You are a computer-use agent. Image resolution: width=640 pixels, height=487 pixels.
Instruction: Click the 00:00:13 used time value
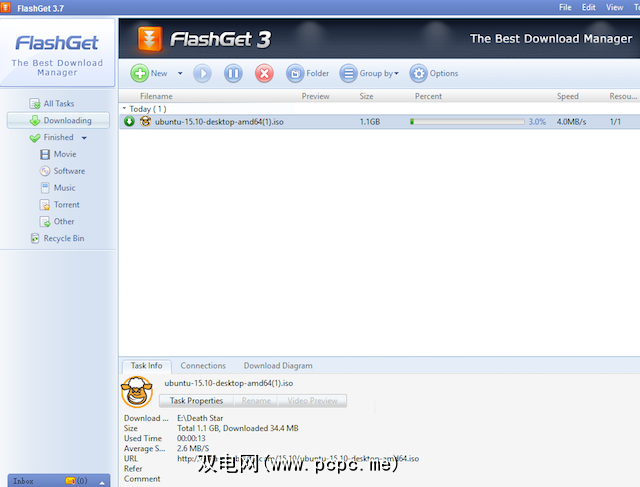pyautogui.click(x=191, y=438)
